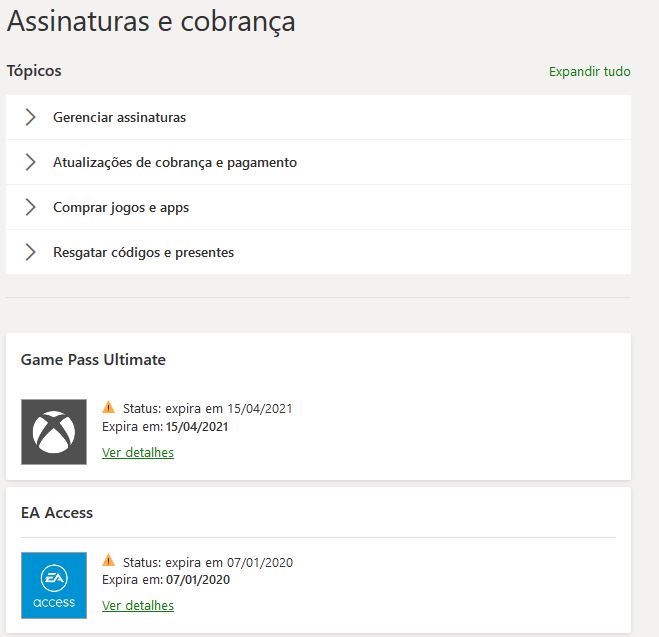The height and width of the screenshot is (637, 659).
Task: Open Ver detalhes for Game Pass Ultimate
Action: (x=138, y=453)
